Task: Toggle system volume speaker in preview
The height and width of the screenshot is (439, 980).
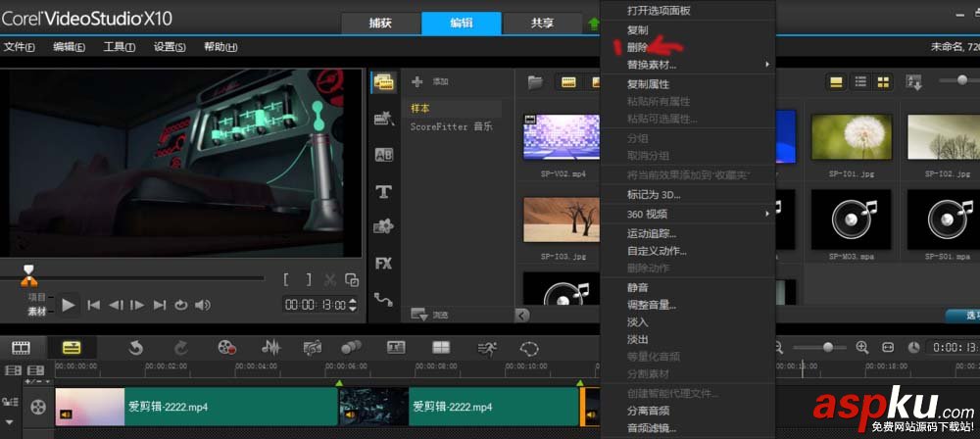Action: [x=203, y=305]
